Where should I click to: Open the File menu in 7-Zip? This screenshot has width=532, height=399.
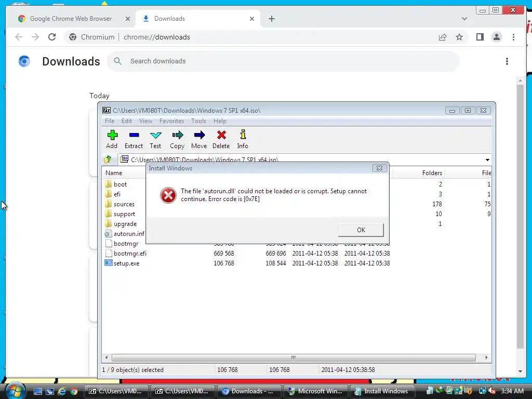pyautogui.click(x=110, y=121)
